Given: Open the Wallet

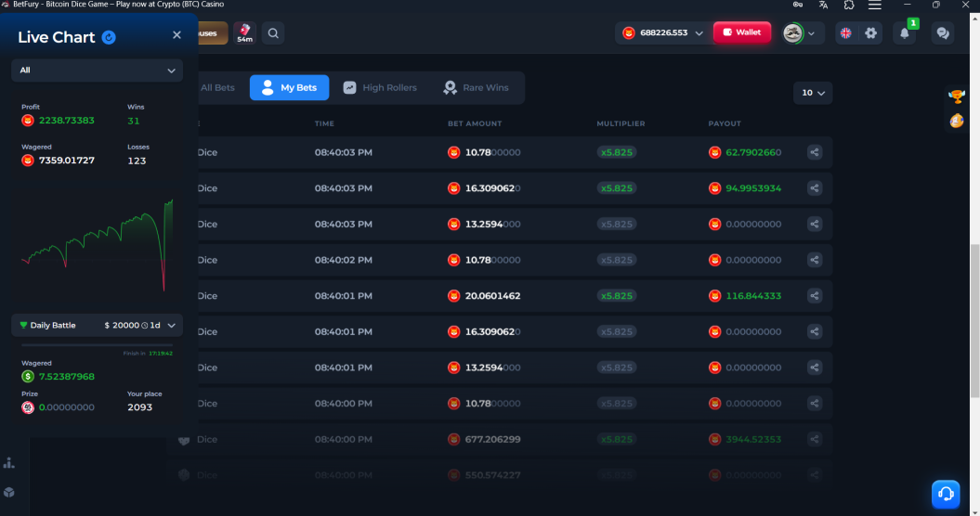Looking at the screenshot, I should click(742, 32).
